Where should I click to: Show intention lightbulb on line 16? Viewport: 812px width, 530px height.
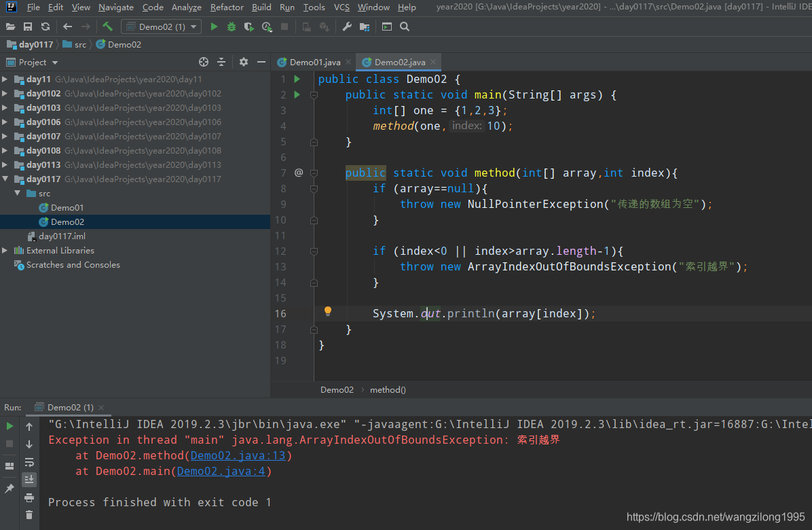pos(328,311)
